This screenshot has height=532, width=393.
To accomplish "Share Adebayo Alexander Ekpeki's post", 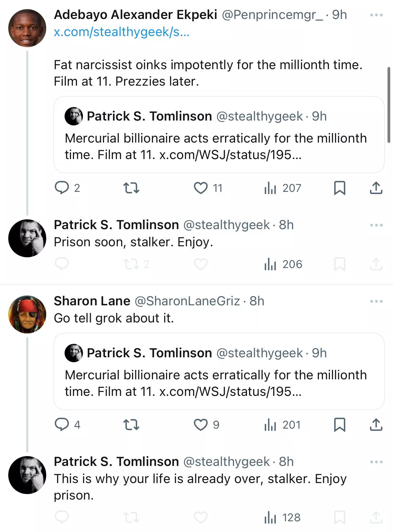I will 376,188.
